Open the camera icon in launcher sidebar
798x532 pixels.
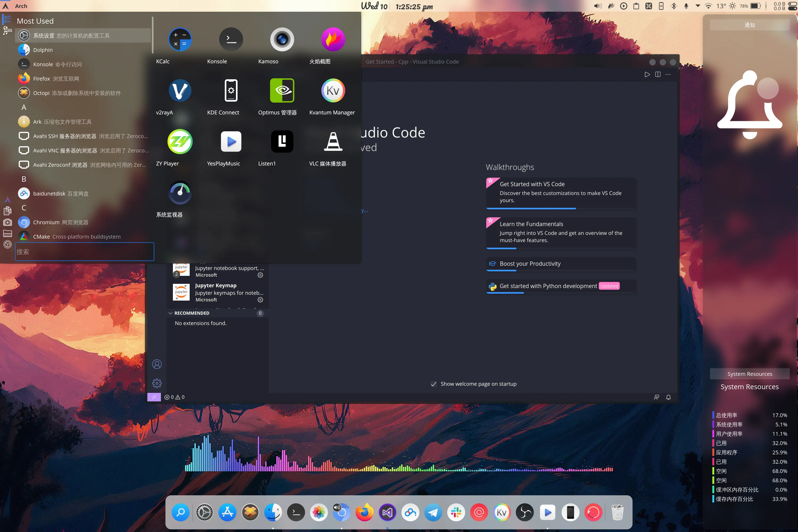pos(7,222)
